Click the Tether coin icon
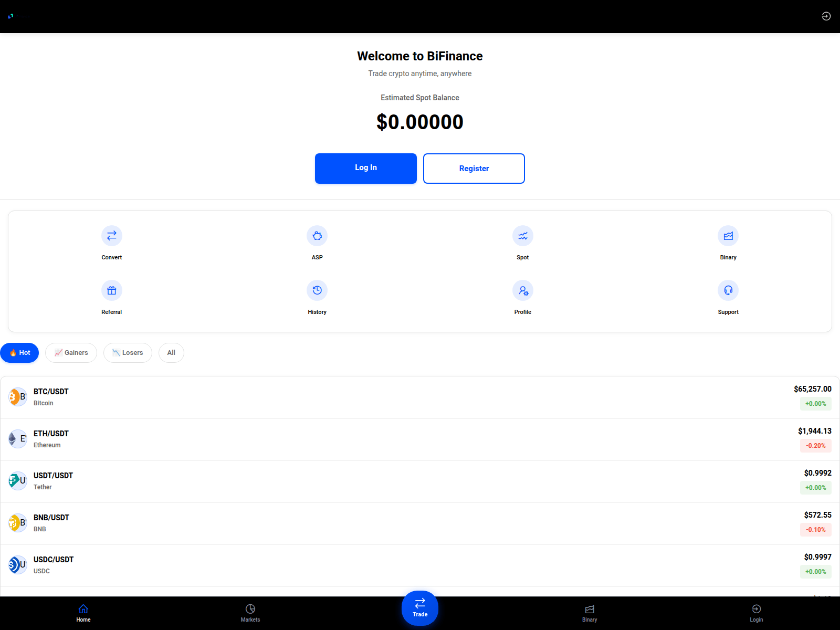This screenshot has width=840, height=630. (x=17, y=481)
